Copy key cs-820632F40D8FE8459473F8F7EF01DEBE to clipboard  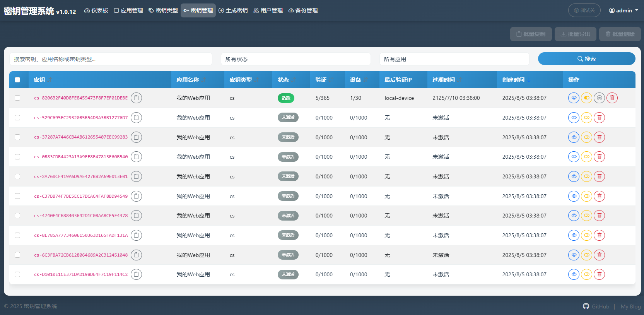(136, 98)
